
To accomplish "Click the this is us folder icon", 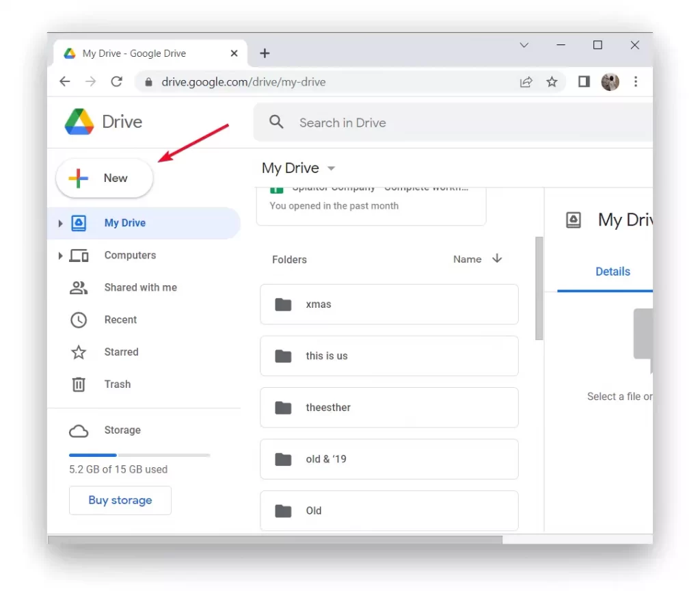I will [x=283, y=356].
